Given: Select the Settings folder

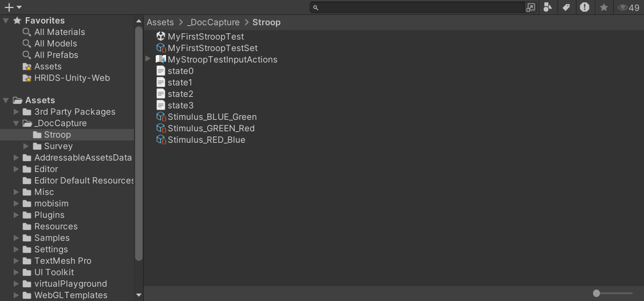Looking at the screenshot, I should (x=51, y=249).
